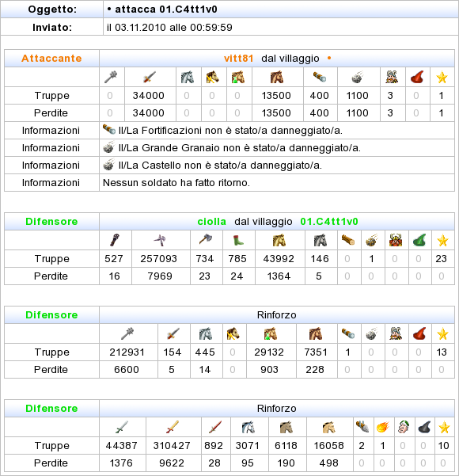Click the golden horse icon above 43992
The image size is (459, 476).
coord(279,240)
